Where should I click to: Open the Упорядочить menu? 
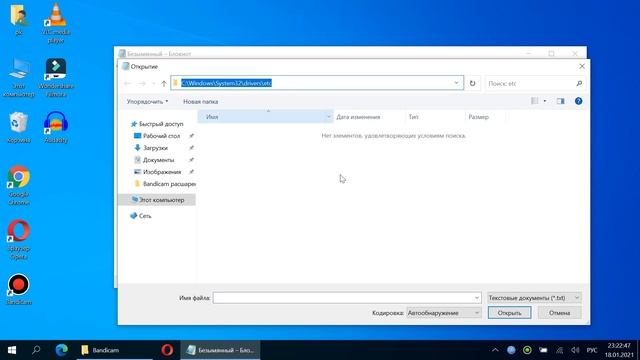(147, 101)
